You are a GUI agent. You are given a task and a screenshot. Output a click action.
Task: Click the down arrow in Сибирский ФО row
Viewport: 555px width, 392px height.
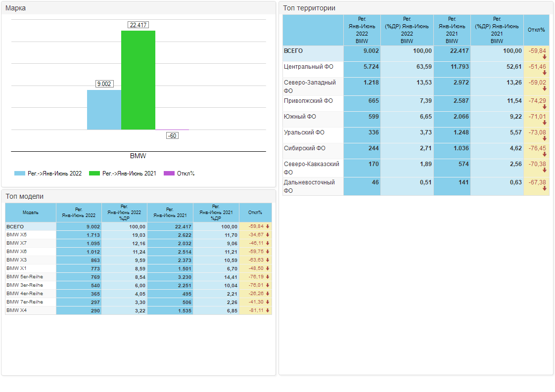pyautogui.click(x=544, y=155)
